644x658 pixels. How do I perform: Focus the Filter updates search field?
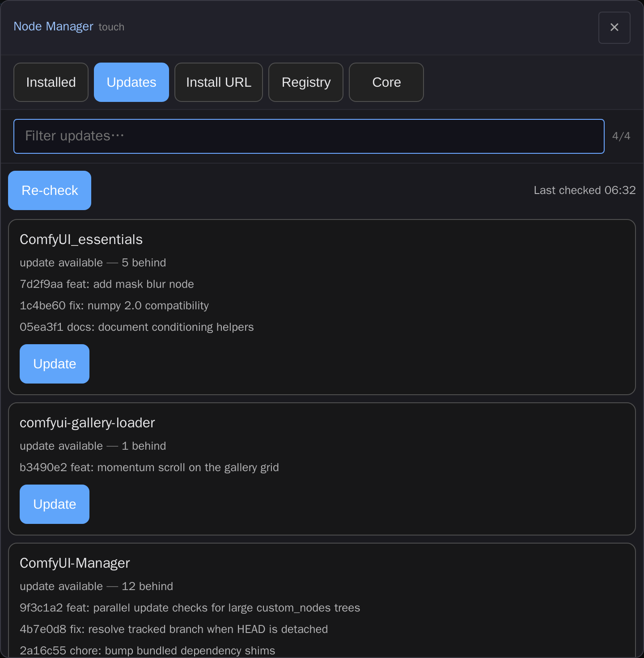(309, 136)
